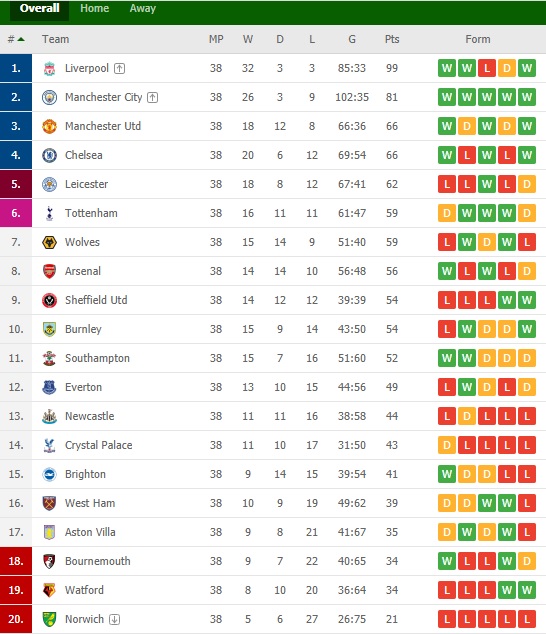Click Leicester's last D form badge
The width and height of the screenshot is (546, 634).
click(527, 184)
